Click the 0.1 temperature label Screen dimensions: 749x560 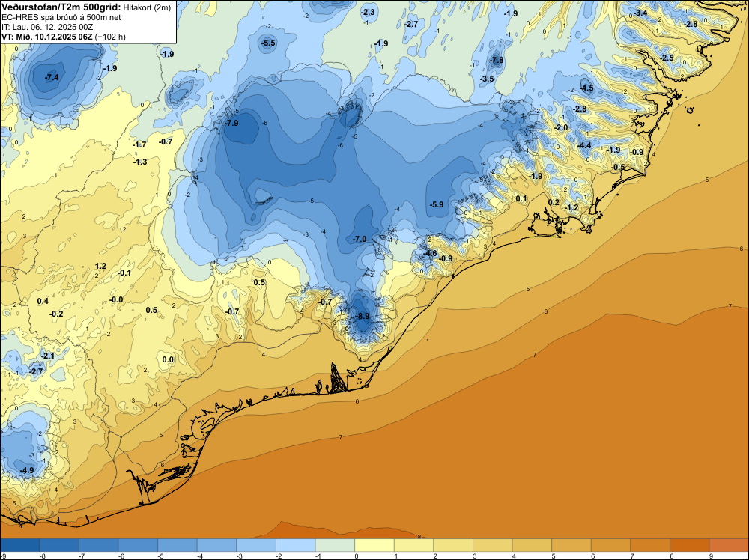(521, 199)
